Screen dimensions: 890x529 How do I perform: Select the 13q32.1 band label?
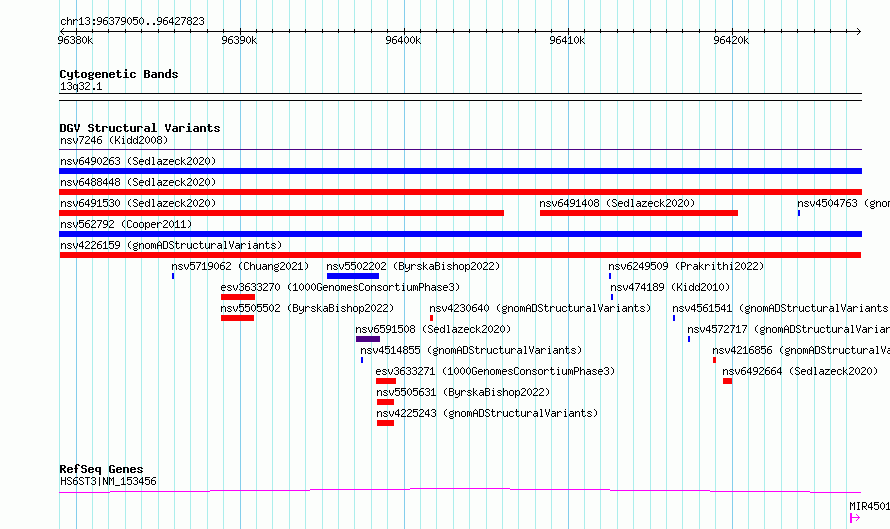pyautogui.click(x=81, y=86)
